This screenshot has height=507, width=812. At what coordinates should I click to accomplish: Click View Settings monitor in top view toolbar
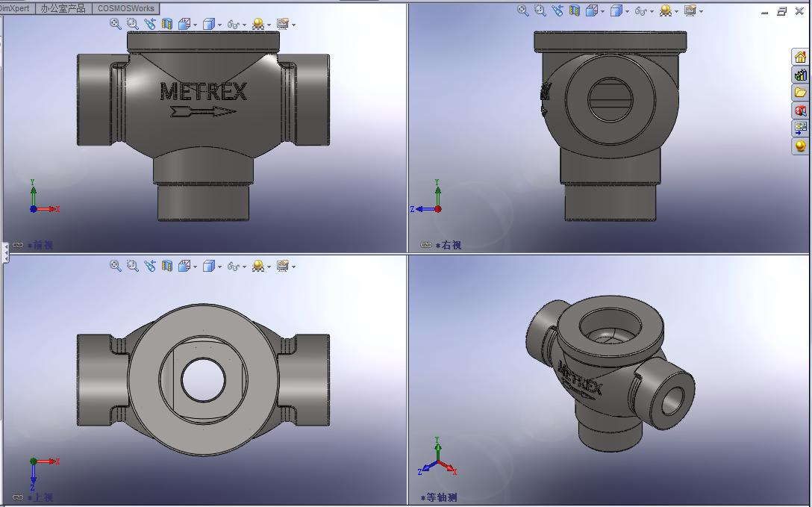click(282, 266)
